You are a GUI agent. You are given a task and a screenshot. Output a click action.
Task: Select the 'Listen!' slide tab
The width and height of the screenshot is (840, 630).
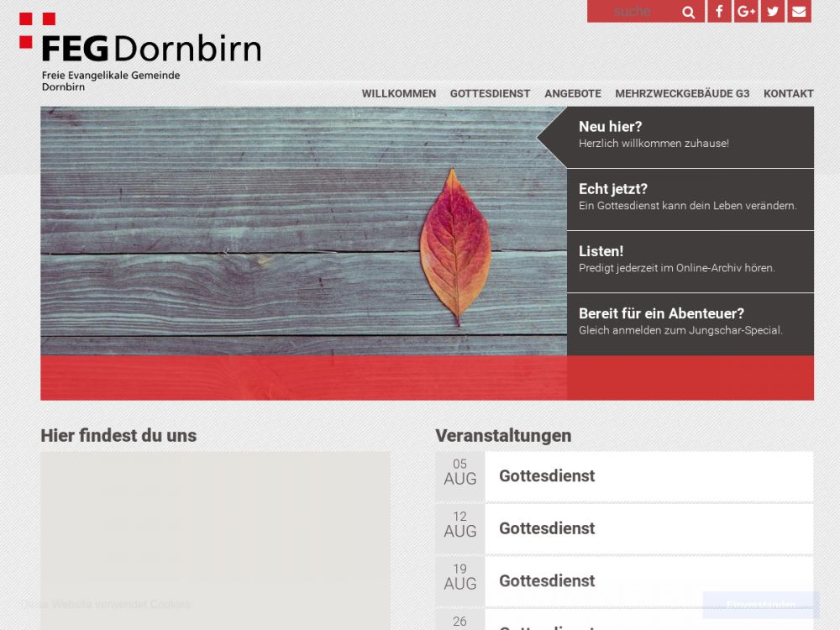689,260
